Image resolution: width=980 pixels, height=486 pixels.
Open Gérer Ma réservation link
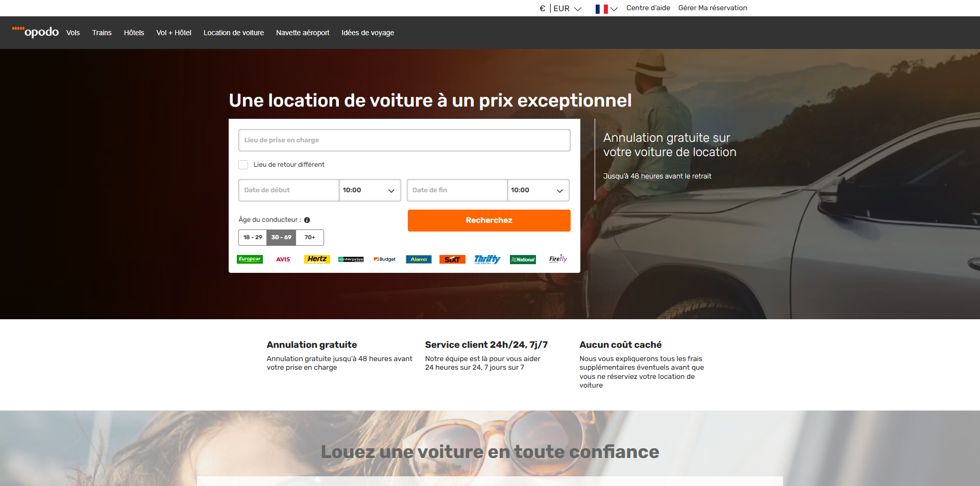click(713, 8)
